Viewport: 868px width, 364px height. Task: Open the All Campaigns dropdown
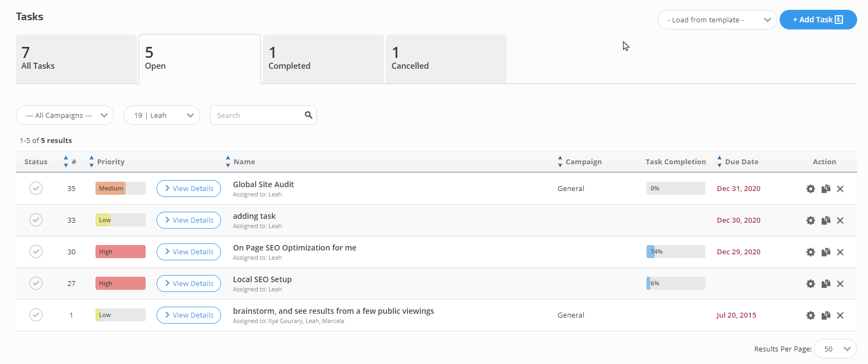[65, 115]
